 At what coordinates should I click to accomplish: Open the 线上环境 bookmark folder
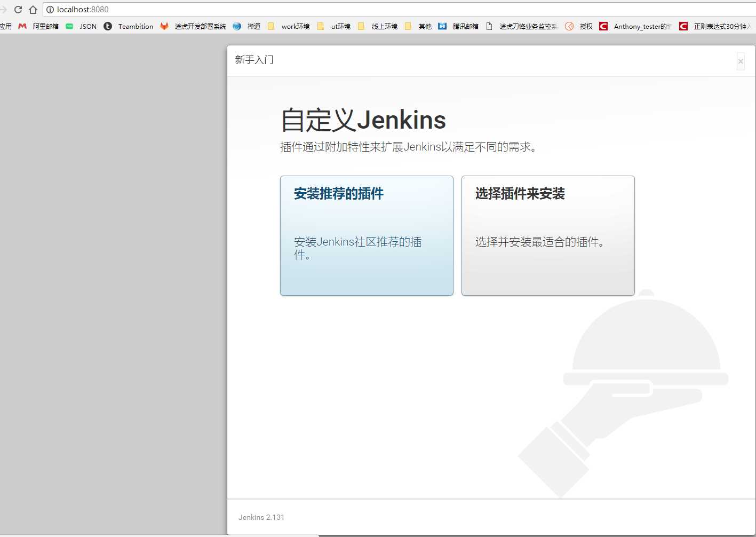point(378,26)
